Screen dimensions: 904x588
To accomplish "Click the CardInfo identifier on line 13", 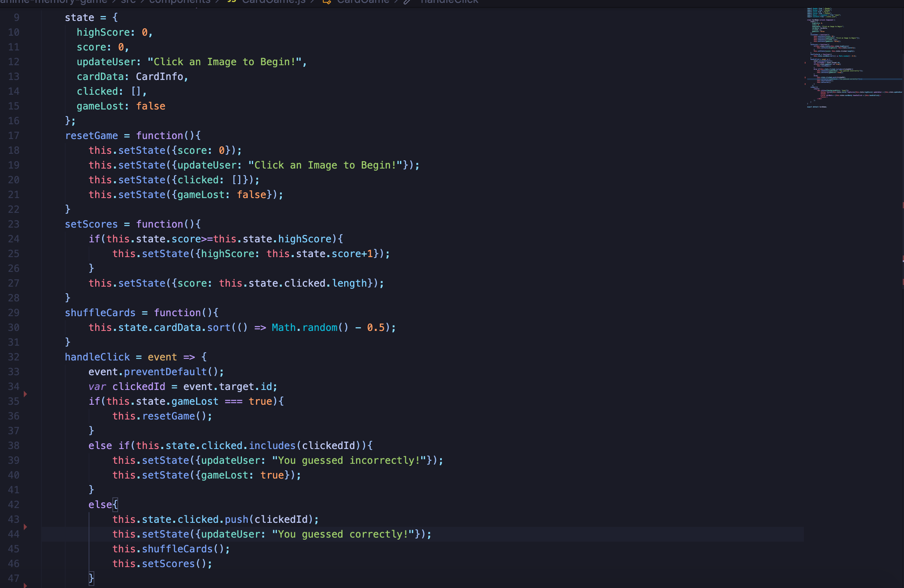I will tap(160, 77).
